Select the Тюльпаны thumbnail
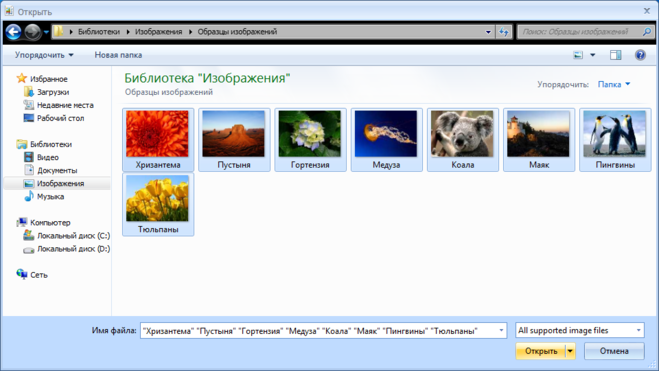 [x=158, y=204]
